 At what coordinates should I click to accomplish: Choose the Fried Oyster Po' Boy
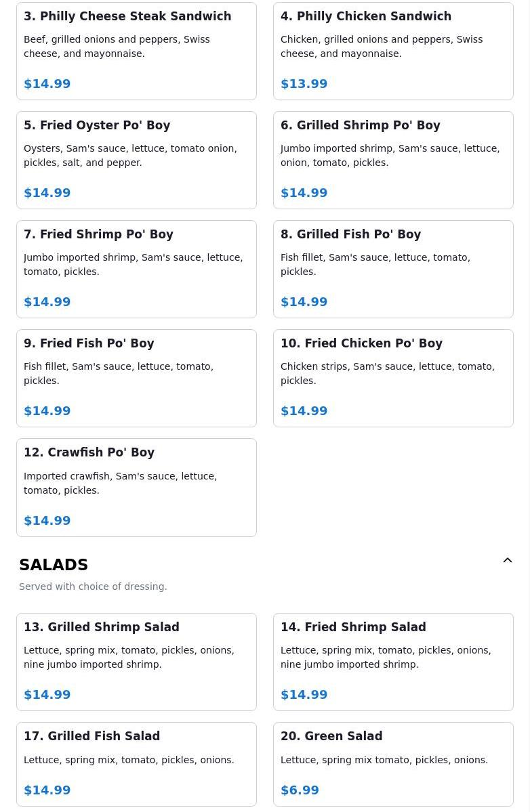tap(136, 160)
